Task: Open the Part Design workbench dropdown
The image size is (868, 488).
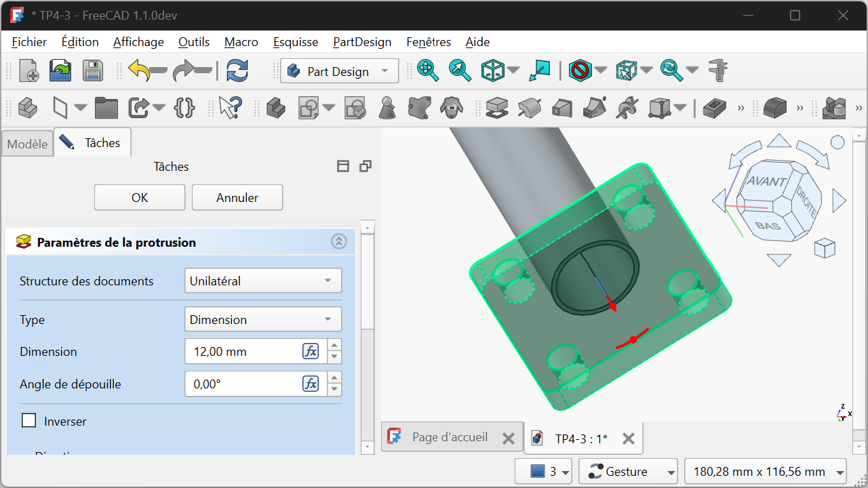Action: (x=338, y=71)
